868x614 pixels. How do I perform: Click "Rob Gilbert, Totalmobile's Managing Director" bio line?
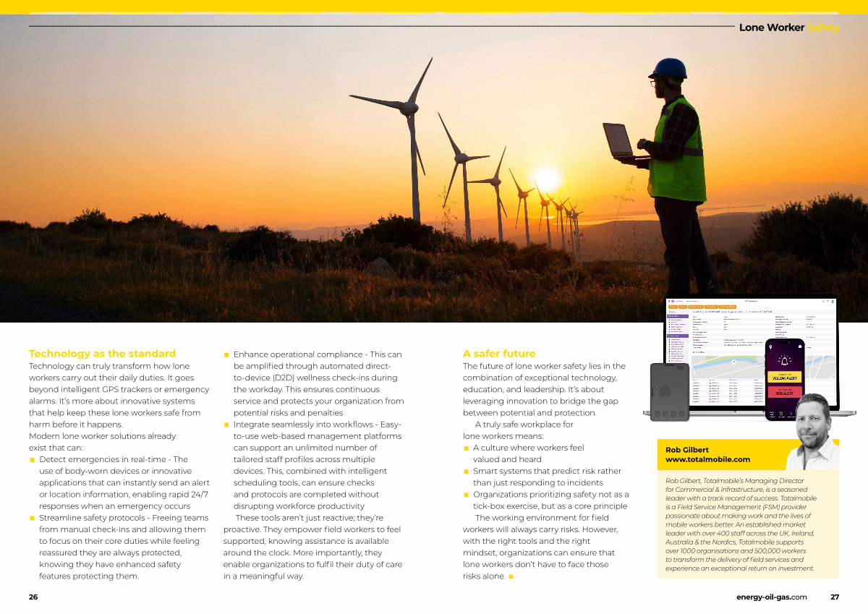(734, 480)
